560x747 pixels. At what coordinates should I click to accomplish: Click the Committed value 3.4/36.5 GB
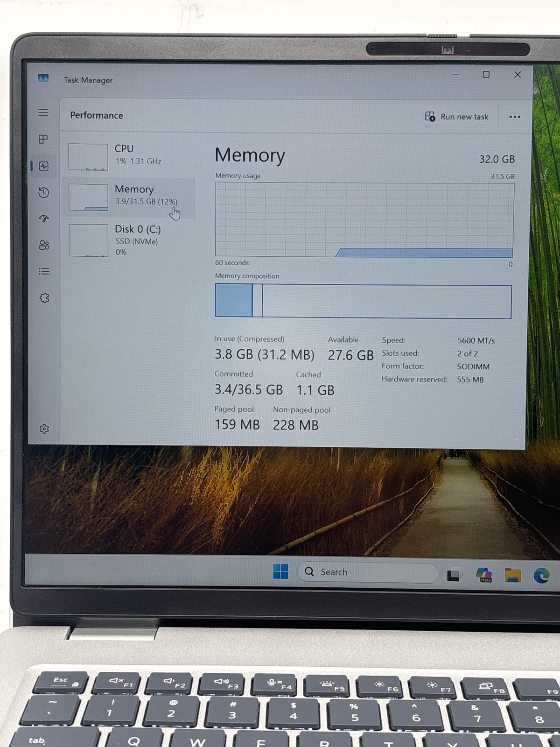[248, 389]
